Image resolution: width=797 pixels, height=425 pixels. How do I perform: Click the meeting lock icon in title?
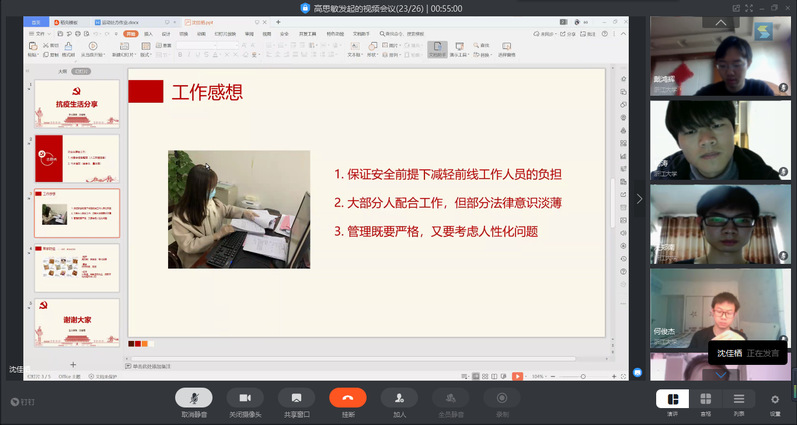pos(307,7)
